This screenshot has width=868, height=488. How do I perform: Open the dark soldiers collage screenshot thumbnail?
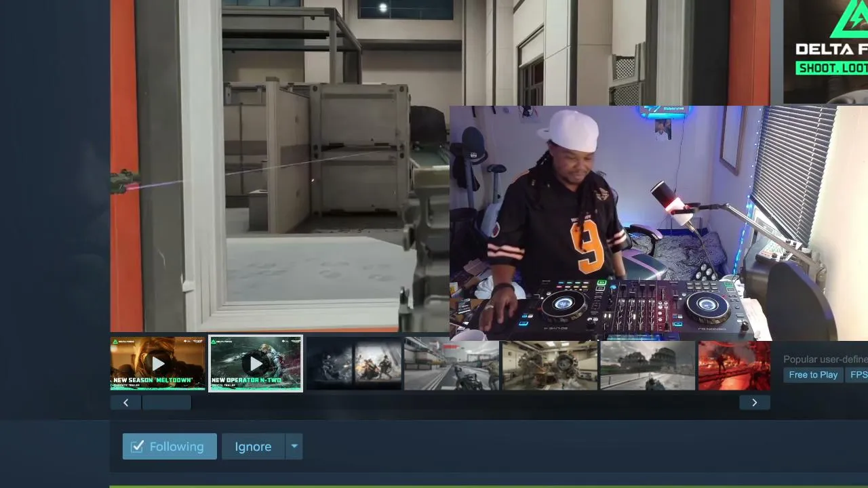354,365
